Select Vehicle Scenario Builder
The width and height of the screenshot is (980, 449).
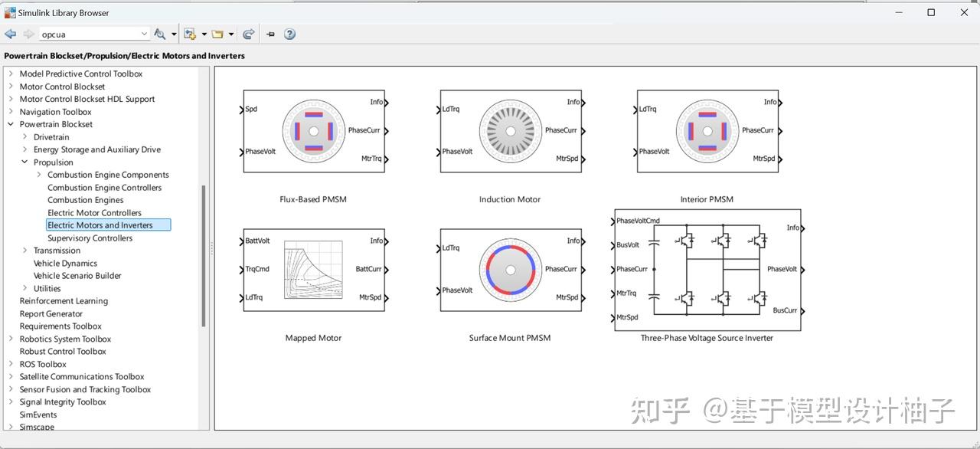[77, 276]
